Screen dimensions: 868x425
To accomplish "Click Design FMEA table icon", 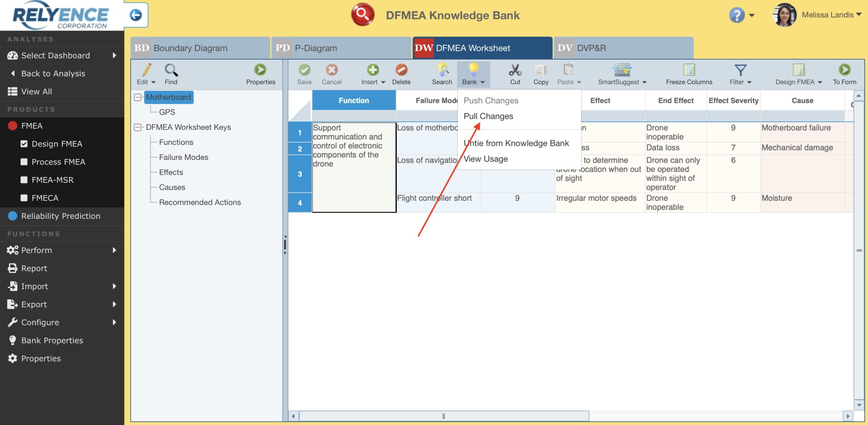I will tap(798, 70).
